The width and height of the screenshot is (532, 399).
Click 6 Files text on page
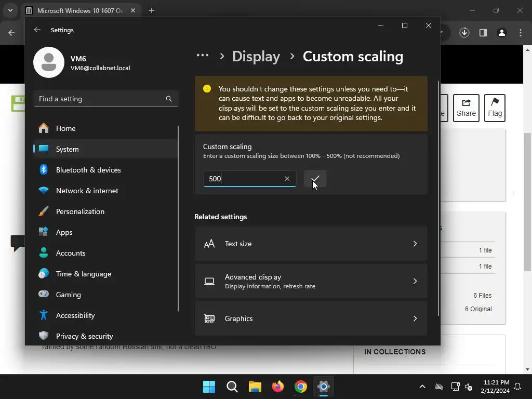coord(483,296)
